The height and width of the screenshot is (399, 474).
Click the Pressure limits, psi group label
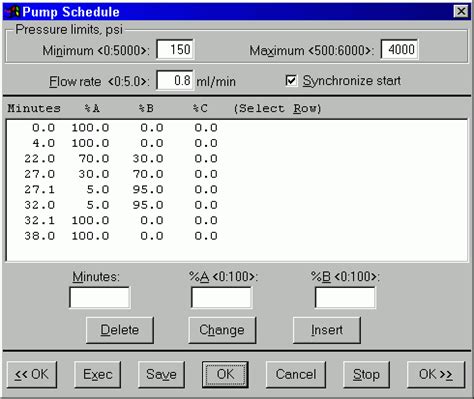point(69,30)
